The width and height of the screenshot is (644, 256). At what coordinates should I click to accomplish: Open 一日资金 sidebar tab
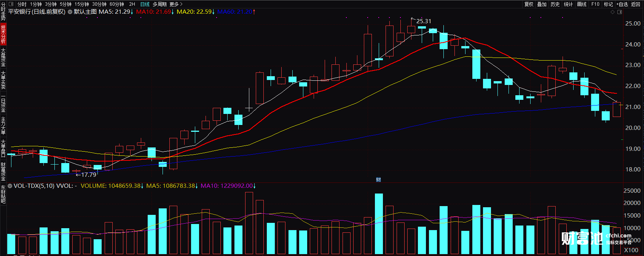click(3, 104)
